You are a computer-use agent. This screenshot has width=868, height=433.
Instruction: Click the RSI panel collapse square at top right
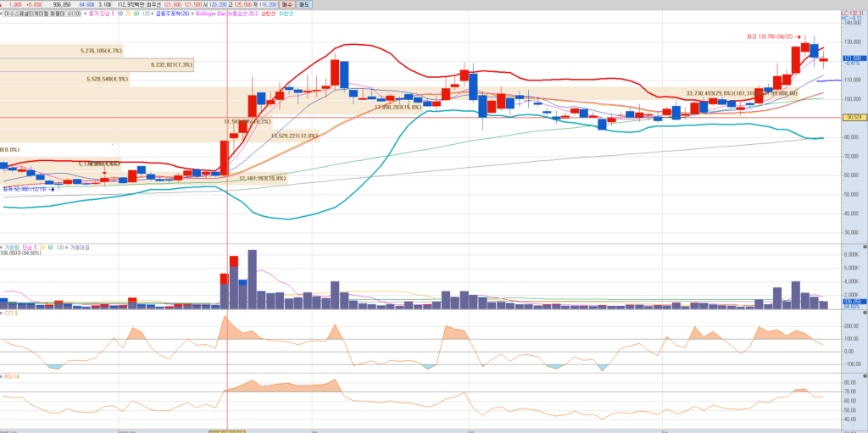pyautogui.click(x=865, y=376)
